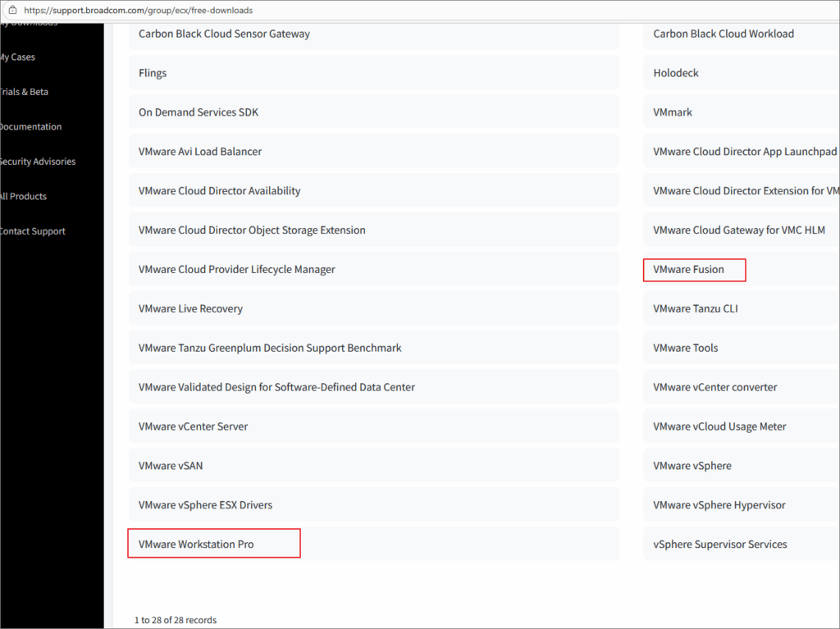Open VMware vSphere Hypervisor link
This screenshot has height=629, width=840.
pyautogui.click(x=719, y=505)
